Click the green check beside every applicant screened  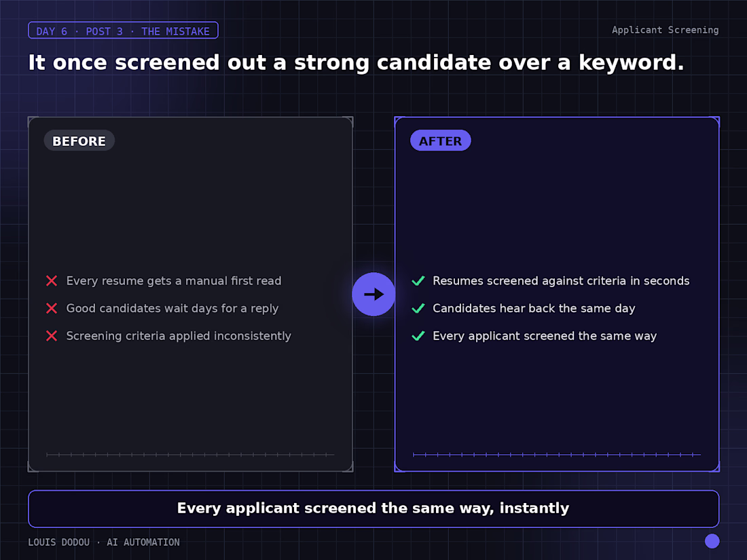[x=418, y=336]
